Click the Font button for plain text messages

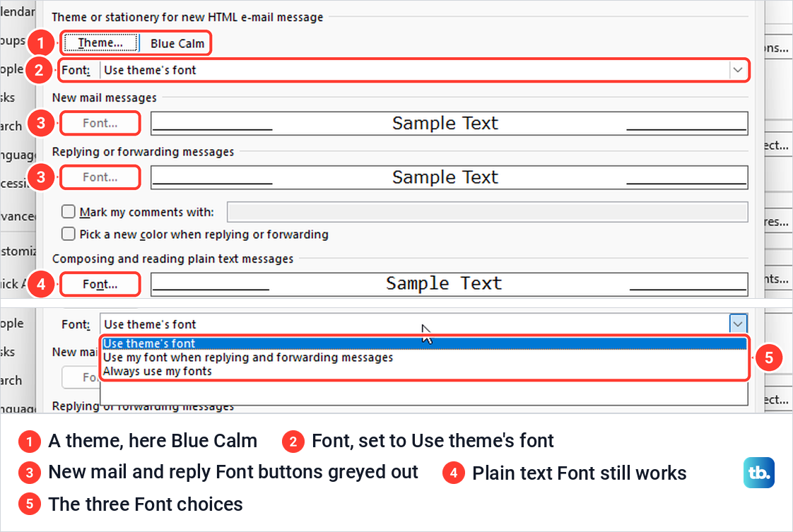point(100,284)
